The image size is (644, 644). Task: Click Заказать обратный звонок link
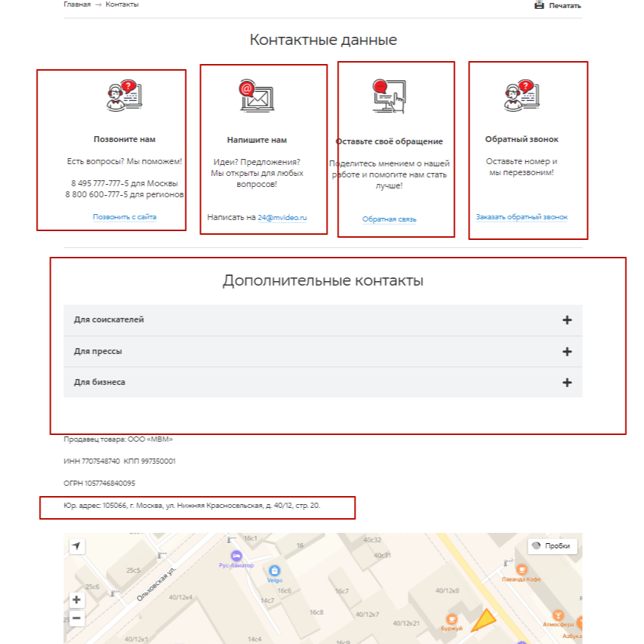[x=522, y=216]
